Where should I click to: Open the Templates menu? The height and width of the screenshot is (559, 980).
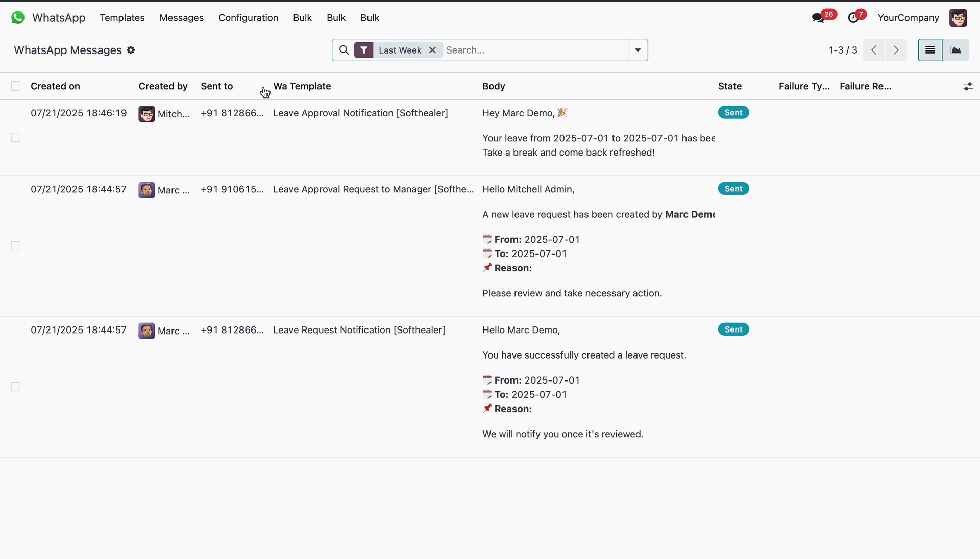122,18
